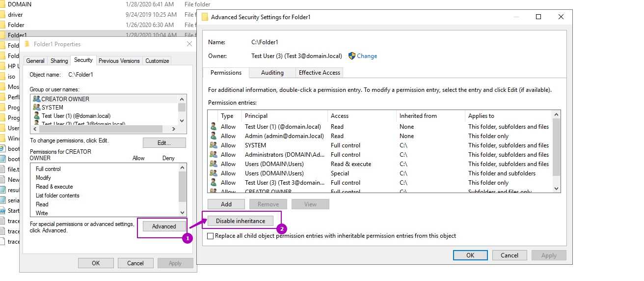Click the Add permission entry button
Viewport: 644px width, 281px height.
pos(226,204)
